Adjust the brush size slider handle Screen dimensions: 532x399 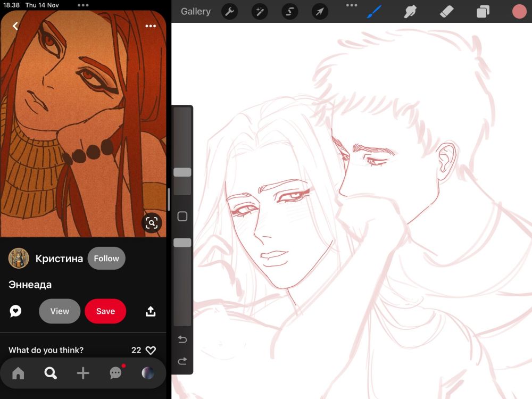[x=182, y=172]
